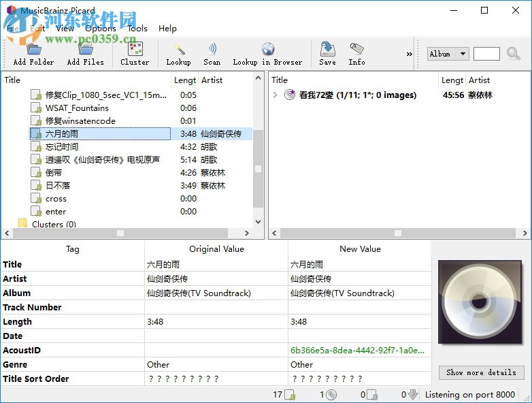Click the Show more details button

pos(481,372)
